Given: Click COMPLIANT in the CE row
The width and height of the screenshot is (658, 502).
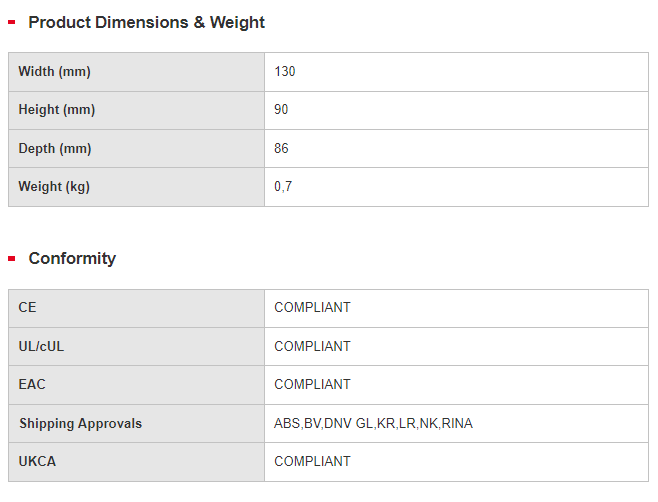Looking at the screenshot, I should [x=312, y=308].
